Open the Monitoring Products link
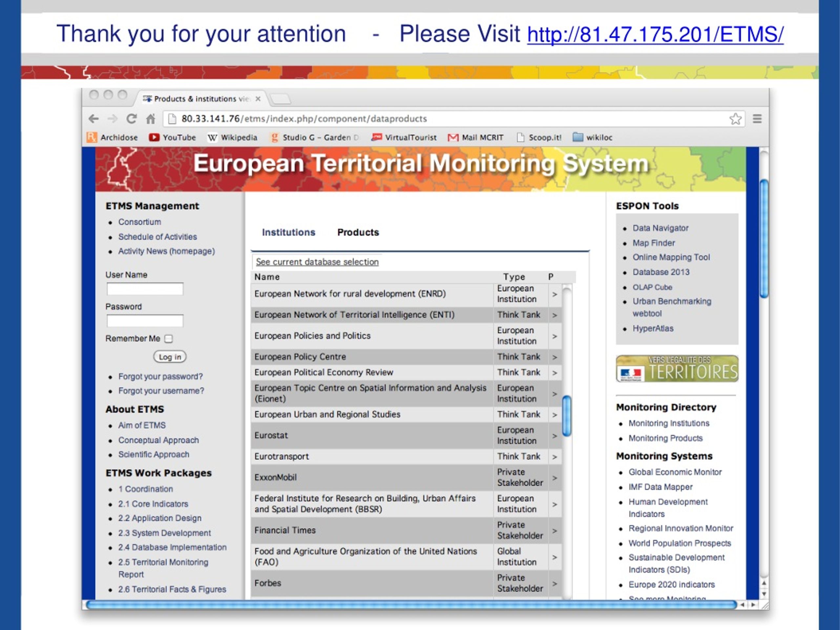The height and width of the screenshot is (630, 840). [665, 439]
